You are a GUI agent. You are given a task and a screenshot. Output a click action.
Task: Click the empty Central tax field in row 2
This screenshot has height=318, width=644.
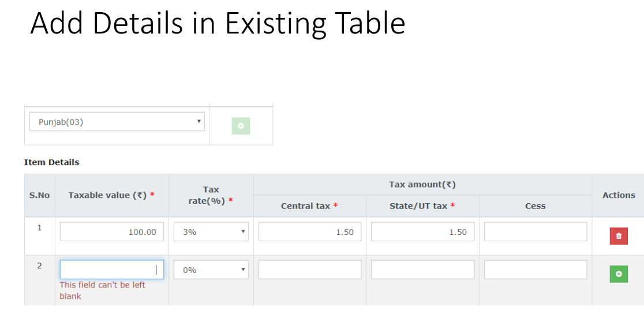pos(310,270)
